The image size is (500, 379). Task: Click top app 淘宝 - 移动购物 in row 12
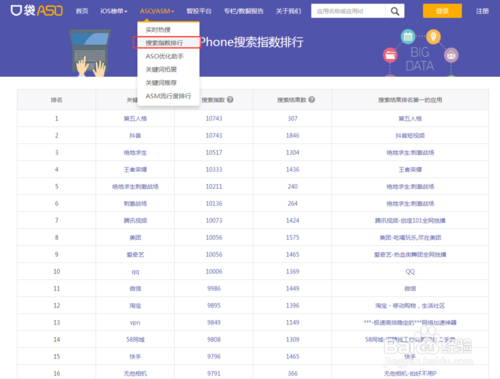pyautogui.click(x=410, y=305)
